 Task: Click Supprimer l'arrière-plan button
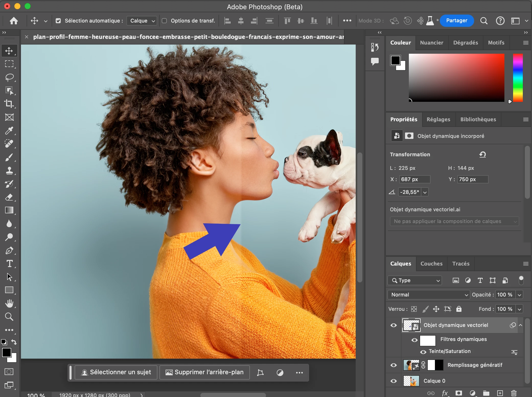click(x=204, y=372)
